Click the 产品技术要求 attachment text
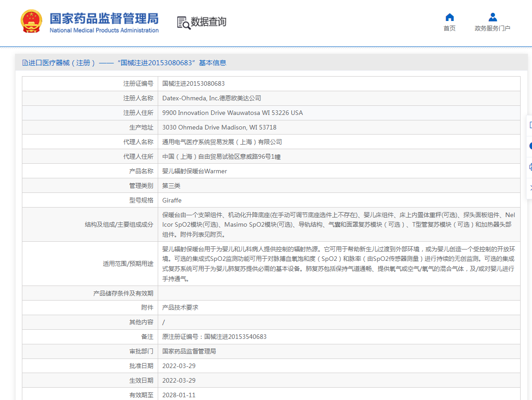The height and width of the screenshot is (400, 532). tap(180, 308)
